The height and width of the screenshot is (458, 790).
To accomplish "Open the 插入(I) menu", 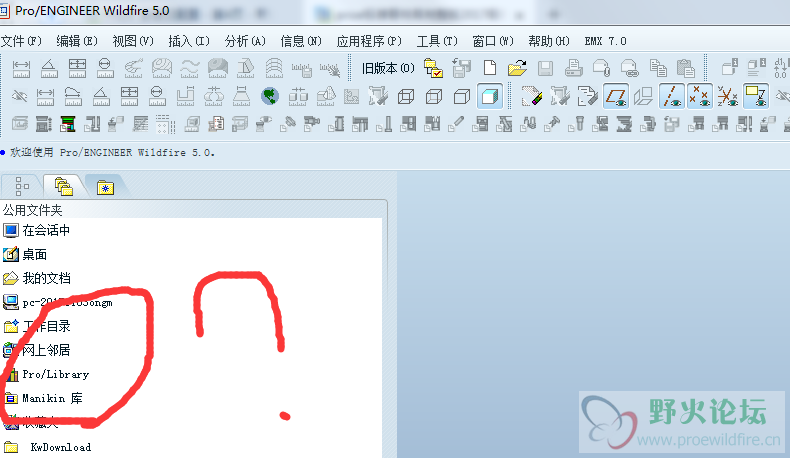I will coord(188,41).
